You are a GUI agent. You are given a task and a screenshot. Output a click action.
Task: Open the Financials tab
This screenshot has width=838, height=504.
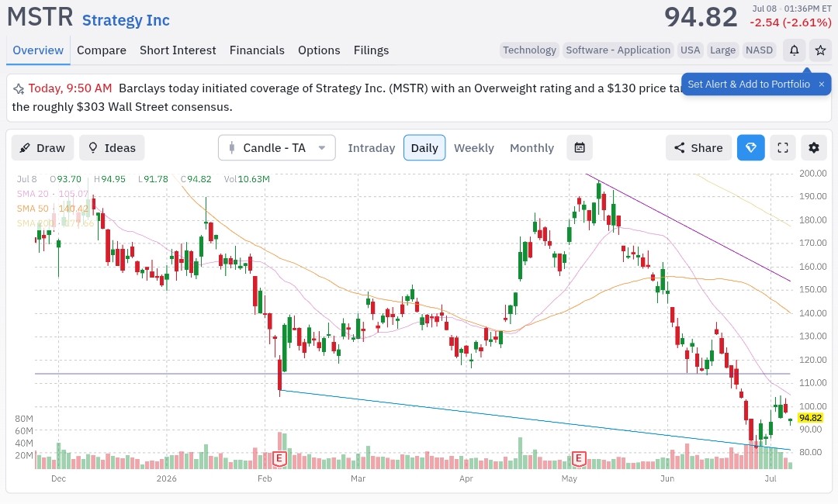point(257,50)
